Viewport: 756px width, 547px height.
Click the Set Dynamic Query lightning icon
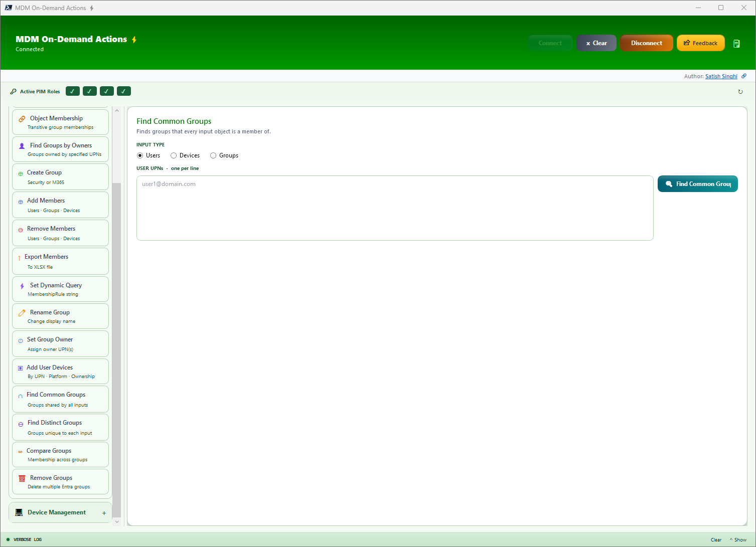click(x=22, y=286)
